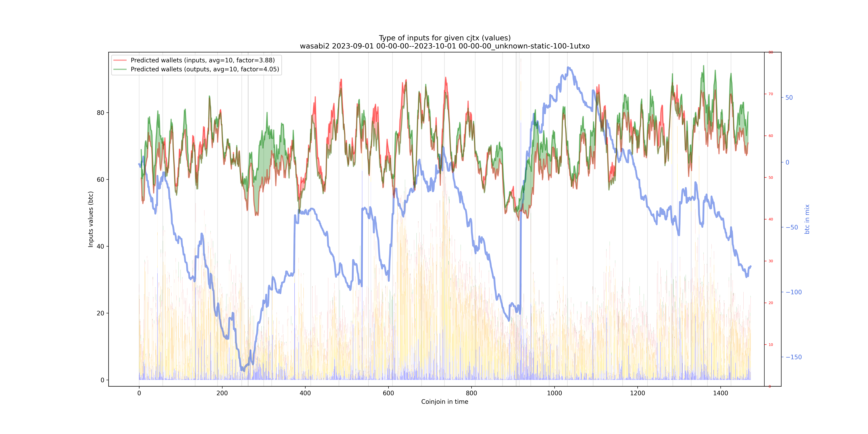Click the subtitle starting with 'wasabi2 2023-09-01'
868x434 pixels.
pos(445,46)
